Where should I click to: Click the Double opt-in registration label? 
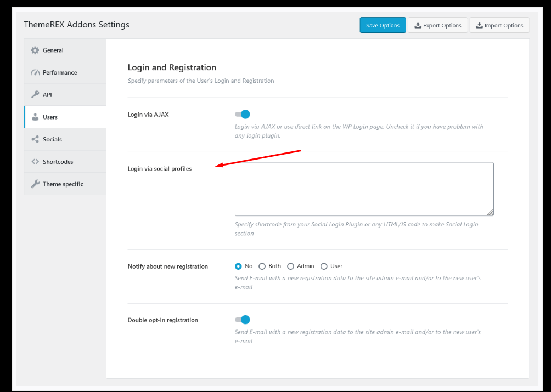162,320
